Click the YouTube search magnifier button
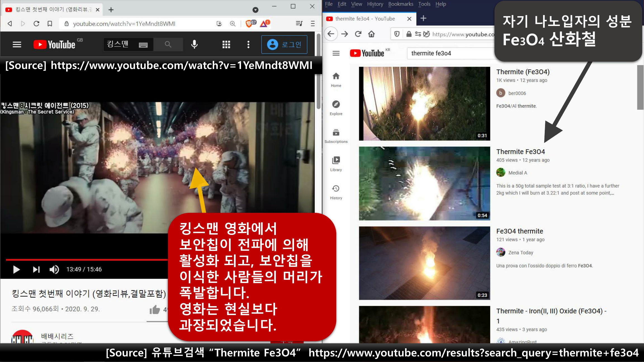Image resolution: width=644 pixels, height=362 pixels. point(168,44)
